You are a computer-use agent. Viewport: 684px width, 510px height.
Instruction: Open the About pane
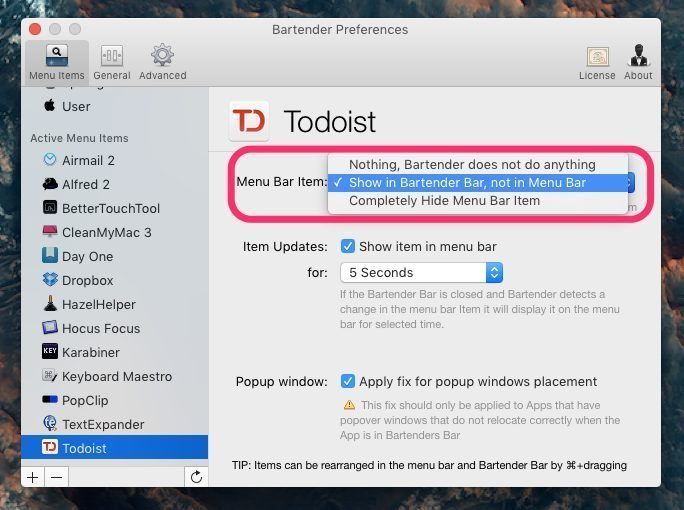pos(638,63)
